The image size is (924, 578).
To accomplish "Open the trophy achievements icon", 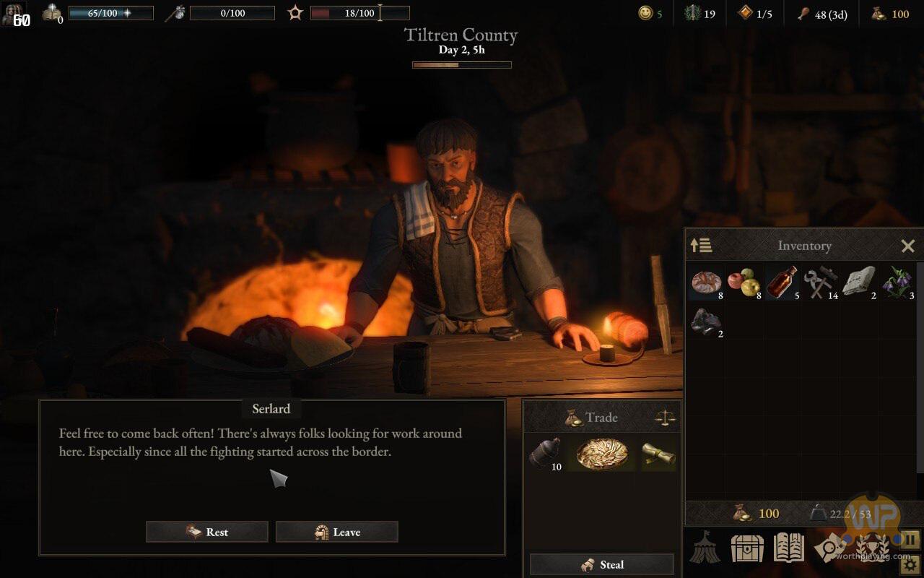I will tap(873, 547).
